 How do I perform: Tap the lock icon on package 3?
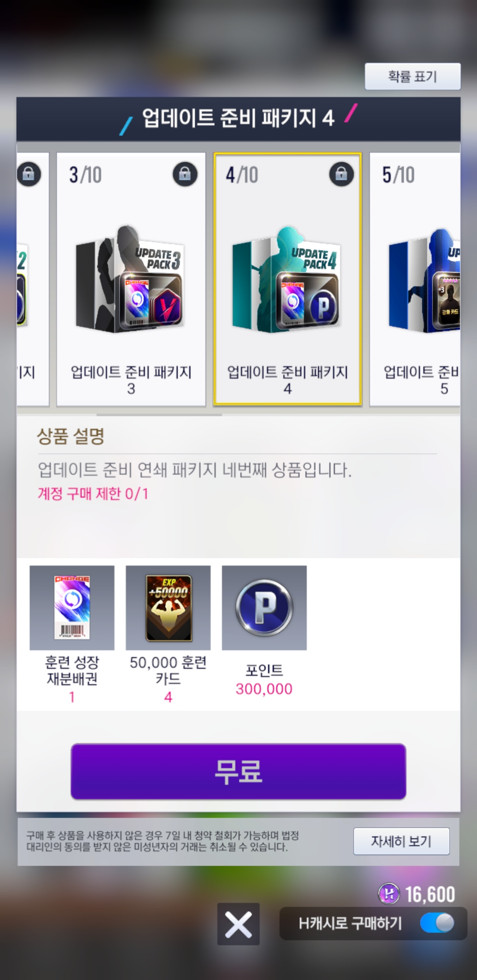185,174
